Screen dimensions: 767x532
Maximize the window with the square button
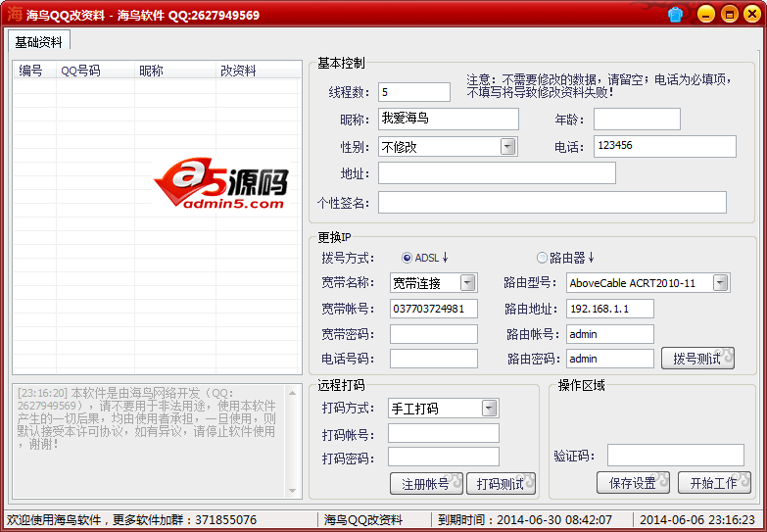point(730,14)
